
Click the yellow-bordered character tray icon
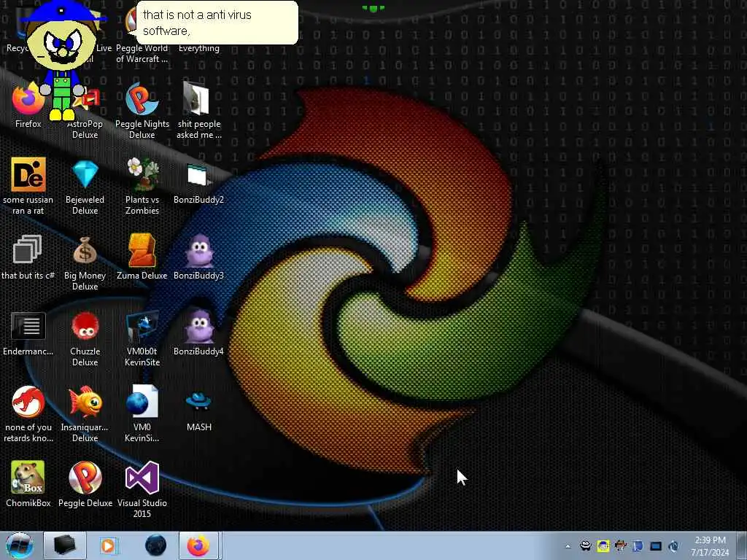click(603, 545)
